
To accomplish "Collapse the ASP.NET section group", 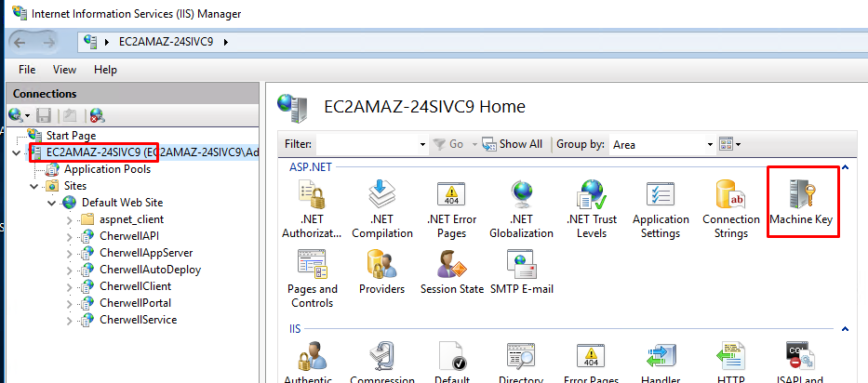I will tap(845, 168).
